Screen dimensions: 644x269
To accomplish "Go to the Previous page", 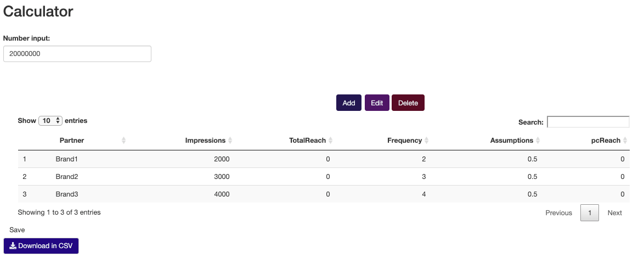I will click(x=558, y=213).
